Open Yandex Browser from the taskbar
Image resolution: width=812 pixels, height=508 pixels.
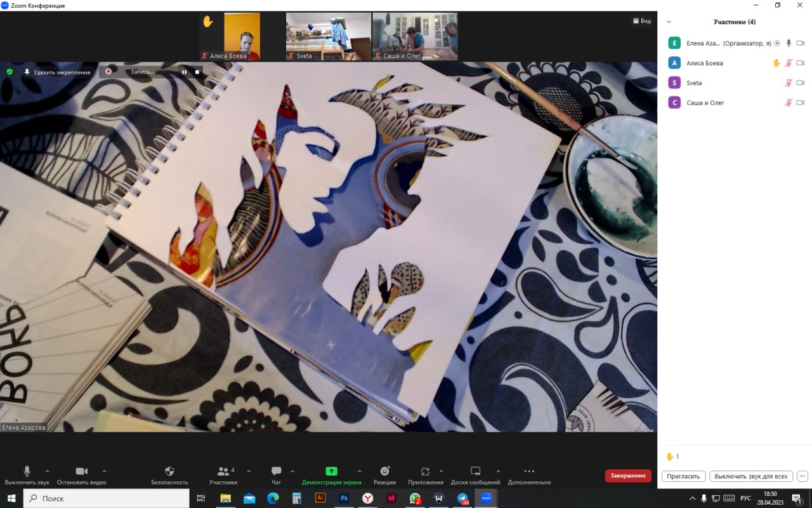pos(368,498)
